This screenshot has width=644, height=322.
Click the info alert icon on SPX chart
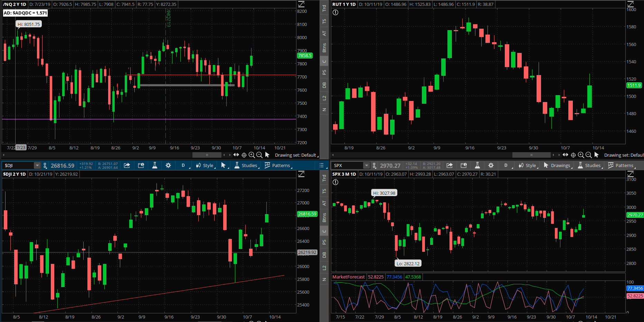coord(335,182)
